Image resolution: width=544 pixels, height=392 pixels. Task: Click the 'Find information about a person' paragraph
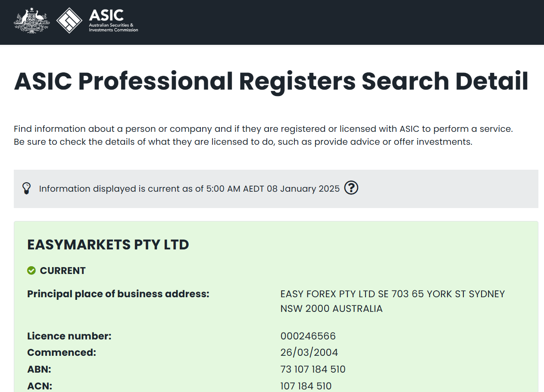[263, 135]
